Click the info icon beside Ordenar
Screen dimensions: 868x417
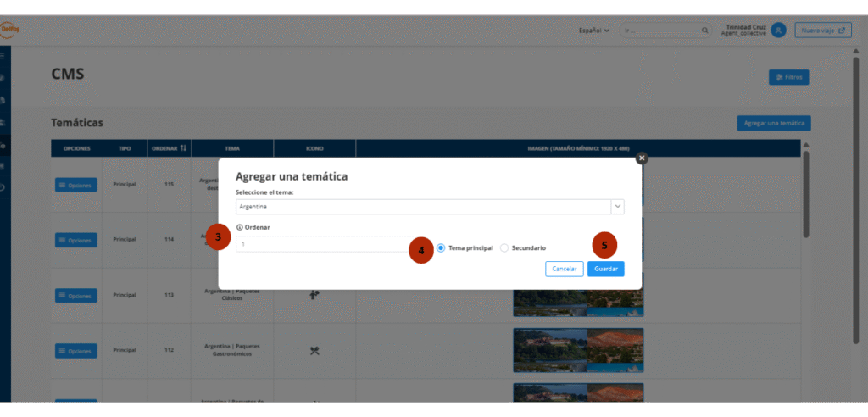click(240, 227)
